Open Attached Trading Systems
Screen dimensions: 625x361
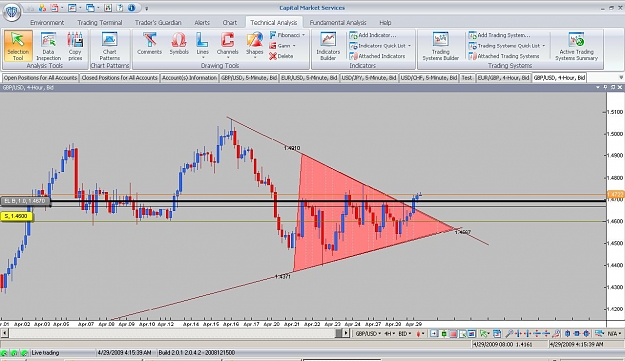click(504, 56)
